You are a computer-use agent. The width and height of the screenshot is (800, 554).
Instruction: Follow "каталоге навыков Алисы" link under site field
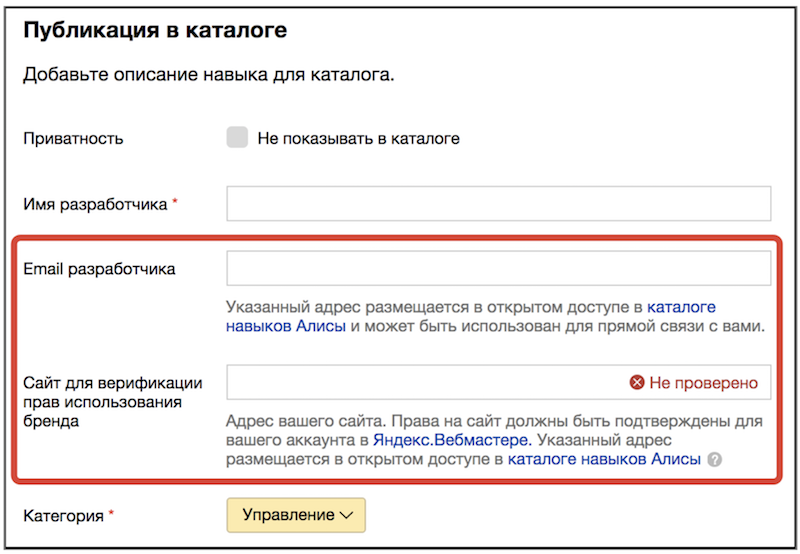[604, 459]
